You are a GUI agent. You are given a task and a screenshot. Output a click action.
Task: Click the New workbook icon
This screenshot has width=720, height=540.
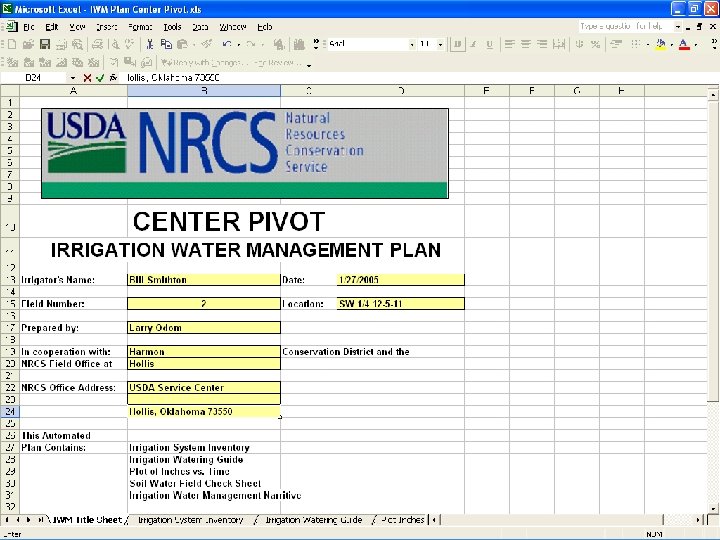(x=12, y=44)
